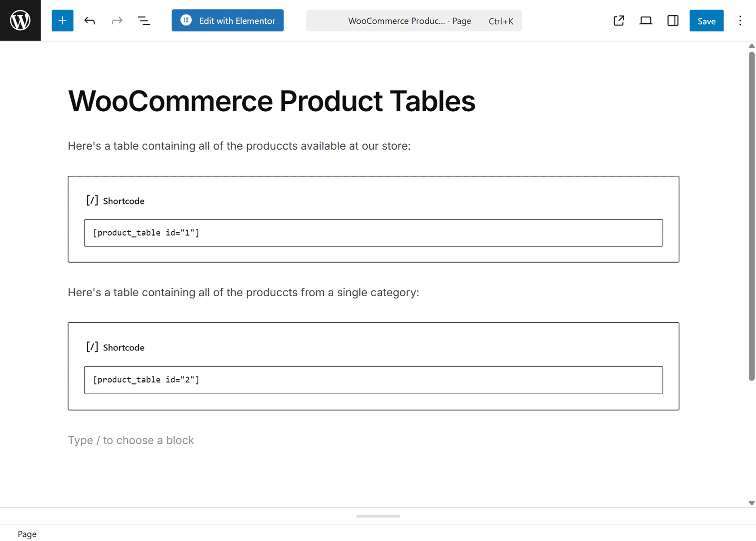View the page in a new tab
The image size is (756, 541).
(619, 21)
